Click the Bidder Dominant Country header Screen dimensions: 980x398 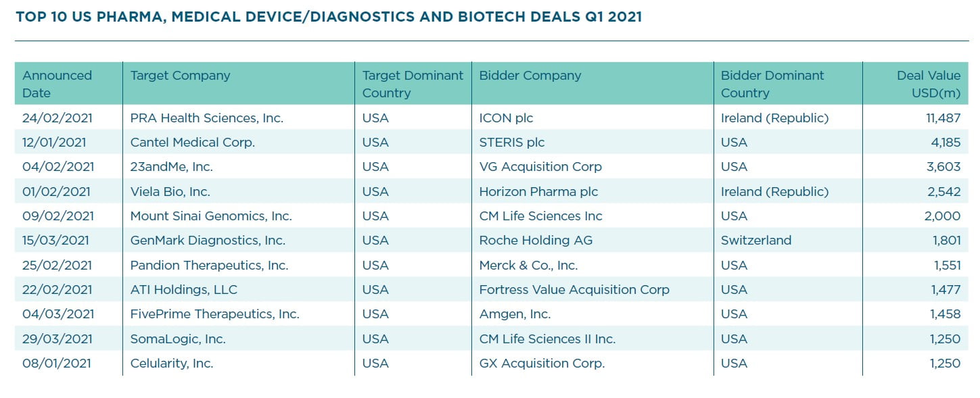click(x=772, y=84)
